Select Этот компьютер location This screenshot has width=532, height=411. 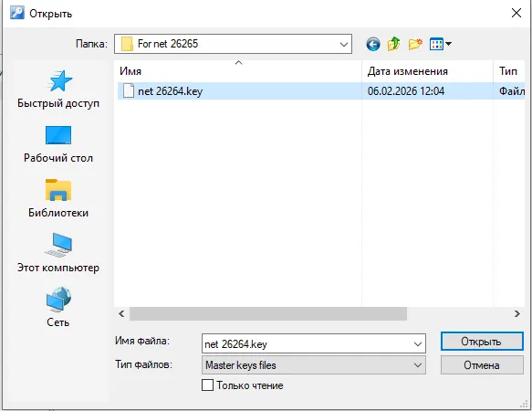coord(58,253)
